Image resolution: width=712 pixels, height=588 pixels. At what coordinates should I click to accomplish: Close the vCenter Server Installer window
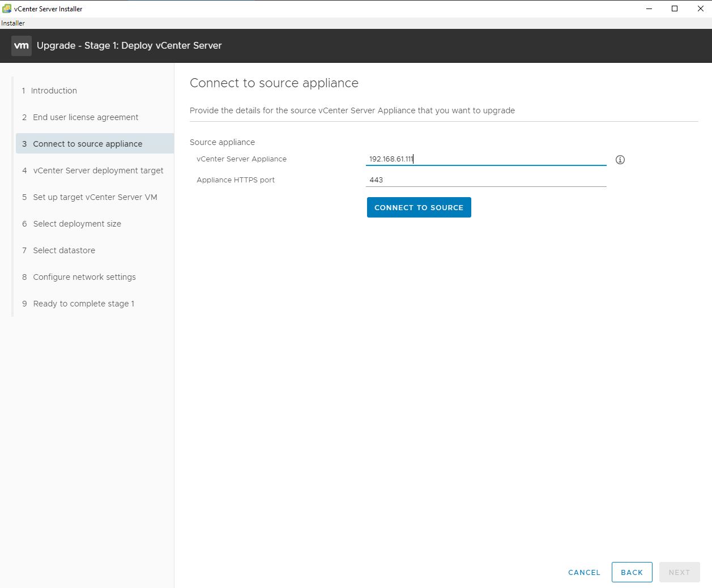click(700, 8)
